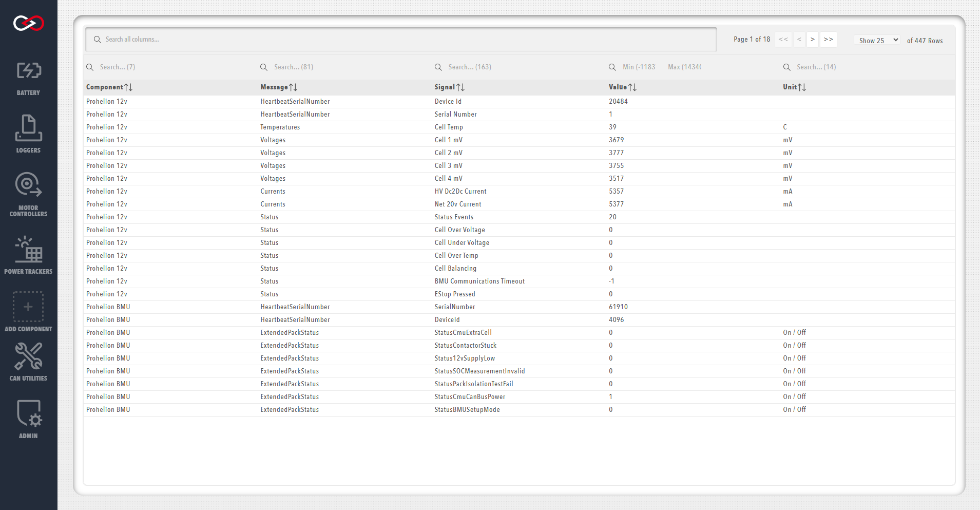Click the Cell Over Voltage signal

[x=460, y=230]
